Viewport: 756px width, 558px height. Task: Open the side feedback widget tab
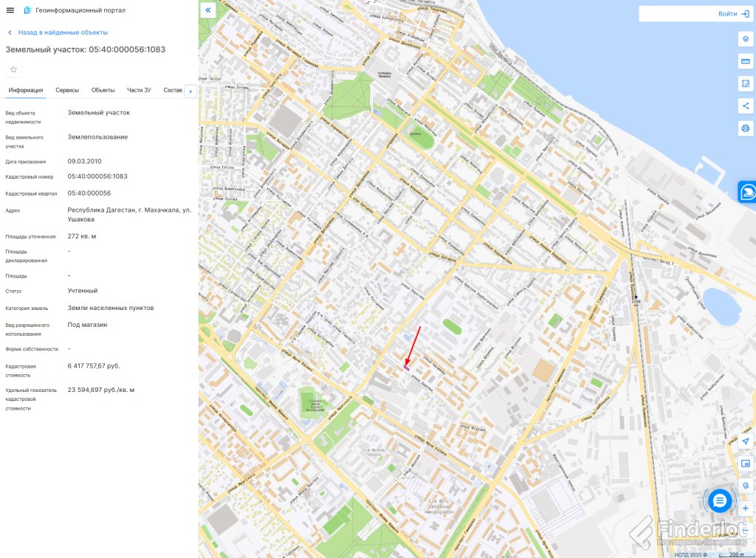(747, 192)
